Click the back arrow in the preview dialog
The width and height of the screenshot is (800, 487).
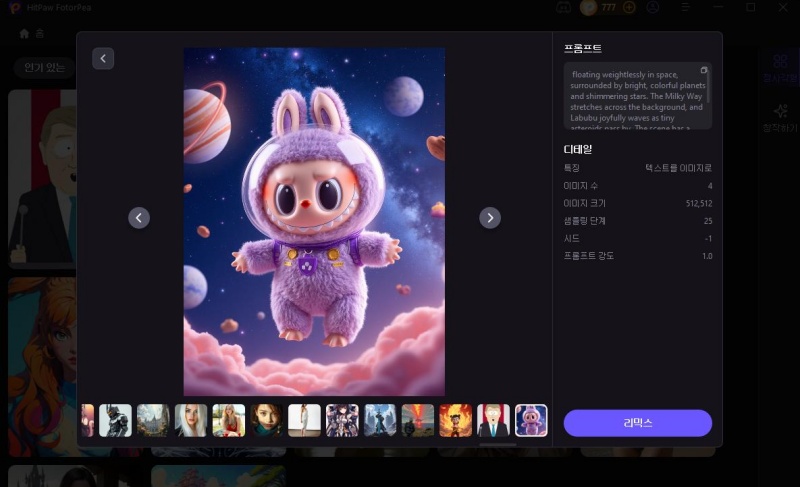pyautogui.click(x=104, y=59)
